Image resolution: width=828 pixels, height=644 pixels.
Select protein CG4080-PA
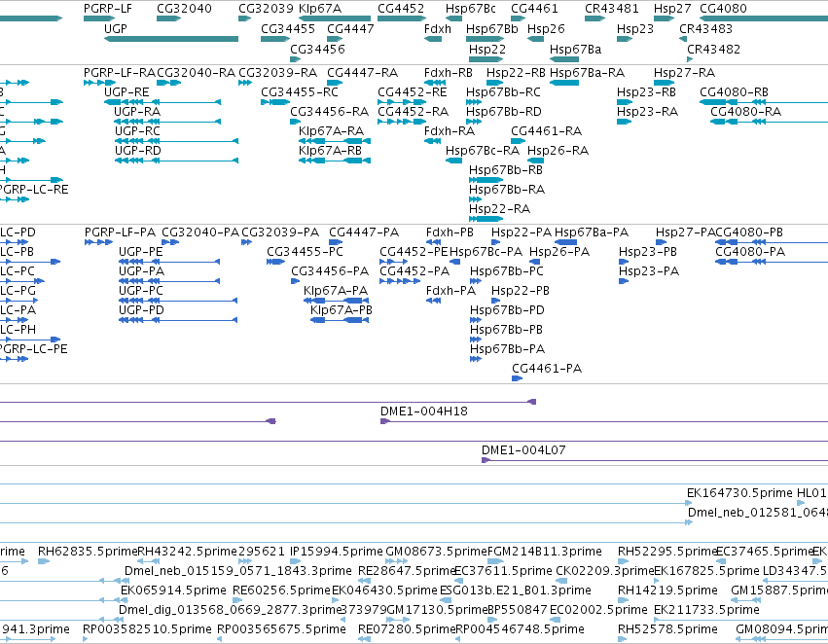pos(750,252)
